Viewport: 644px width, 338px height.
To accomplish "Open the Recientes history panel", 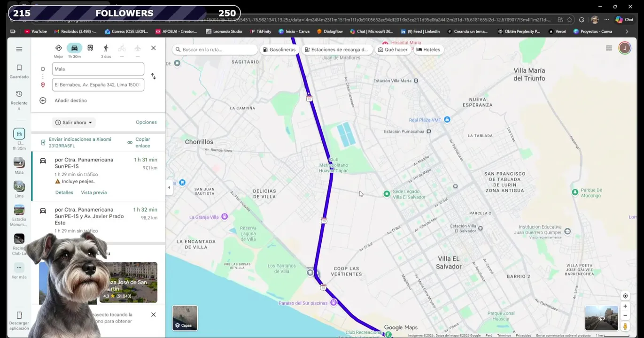I will pos(19,100).
